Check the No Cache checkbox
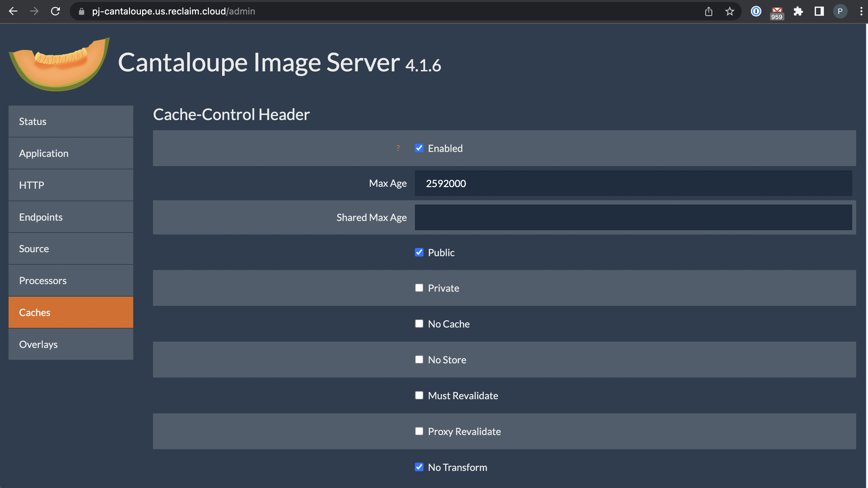Image resolution: width=868 pixels, height=488 pixels. click(x=419, y=324)
